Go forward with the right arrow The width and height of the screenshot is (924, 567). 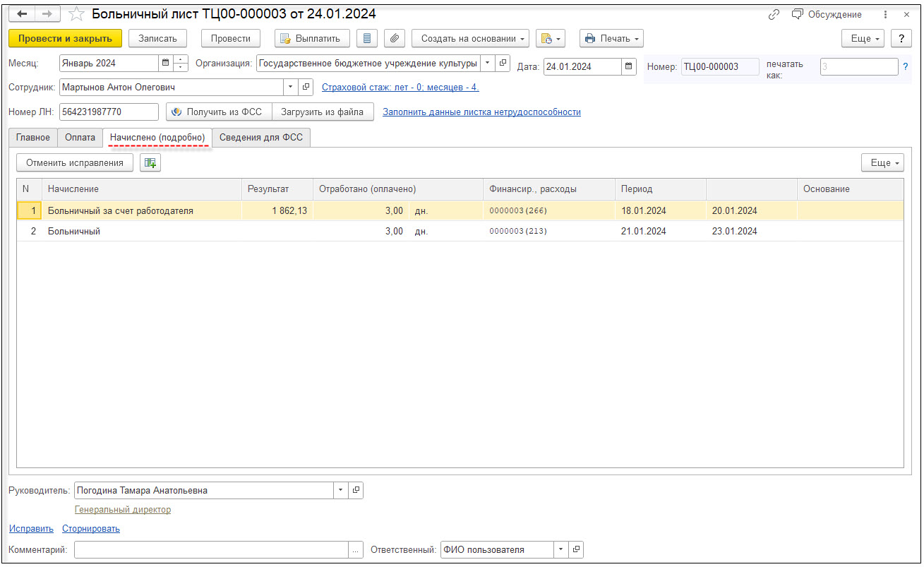pyautogui.click(x=47, y=14)
